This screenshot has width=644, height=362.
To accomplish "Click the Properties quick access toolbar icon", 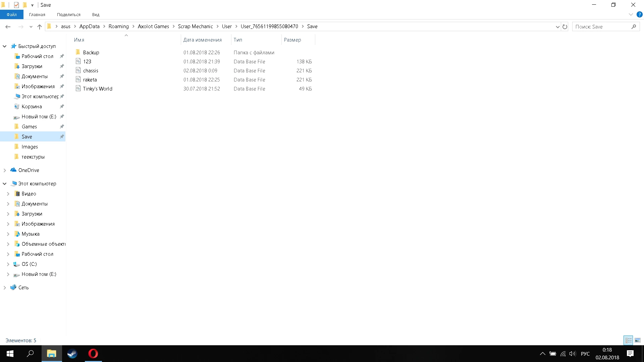I will pos(16,5).
